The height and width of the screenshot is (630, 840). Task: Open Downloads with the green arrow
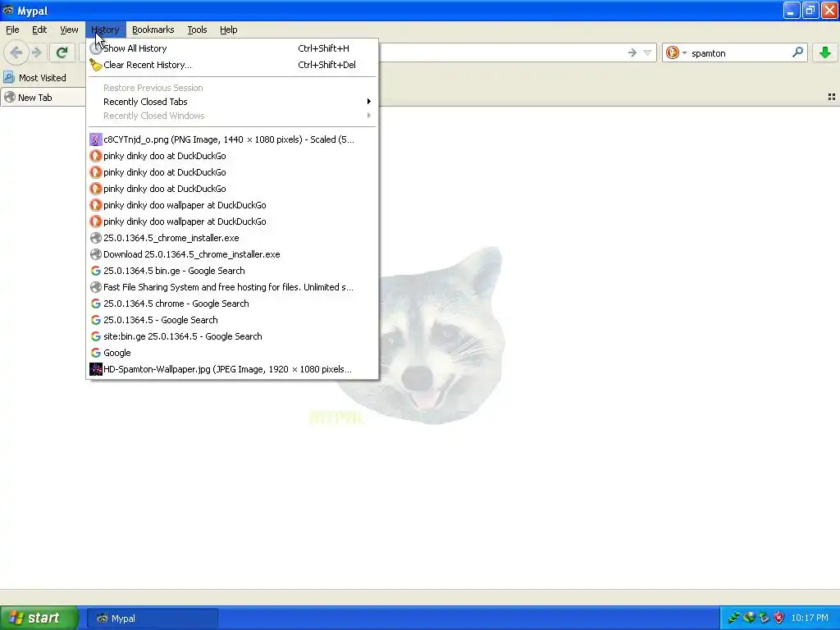pos(825,52)
